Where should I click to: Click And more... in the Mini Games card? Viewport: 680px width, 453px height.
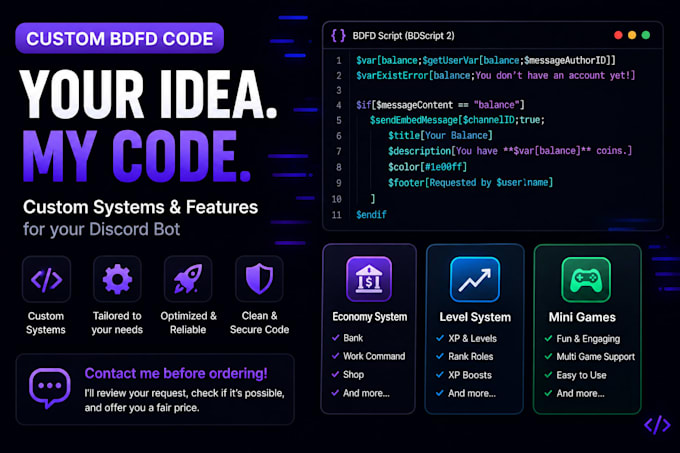(580, 393)
